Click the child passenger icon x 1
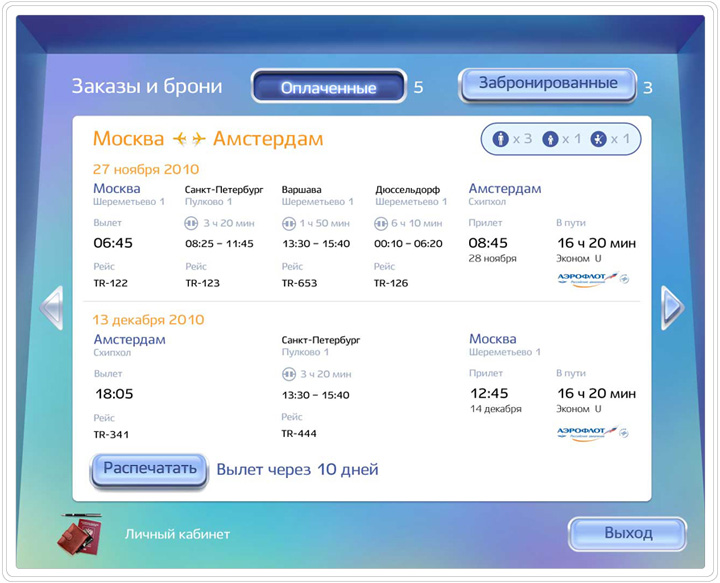Image resolution: width=720 pixels, height=583 pixels. coord(548,140)
